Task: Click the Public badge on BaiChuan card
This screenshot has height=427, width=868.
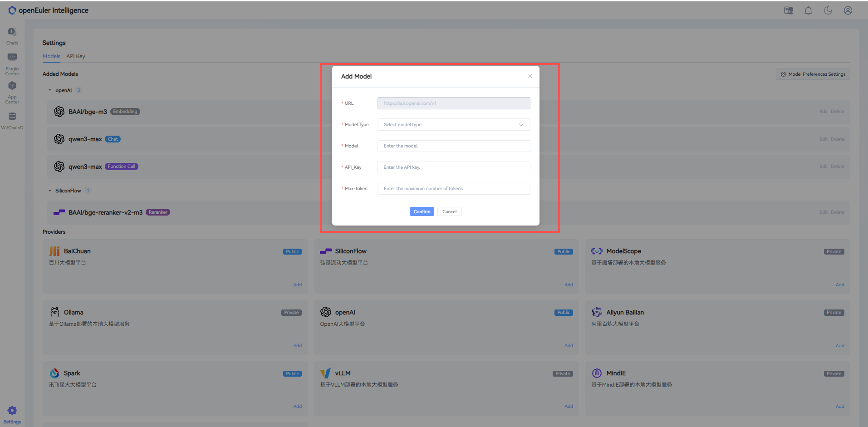Action: click(x=293, y=252)
